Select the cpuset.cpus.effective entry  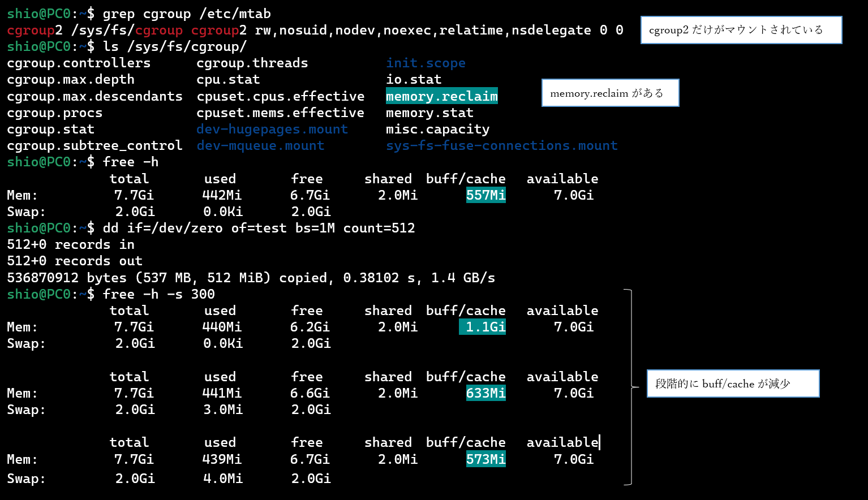click(280, 96)
